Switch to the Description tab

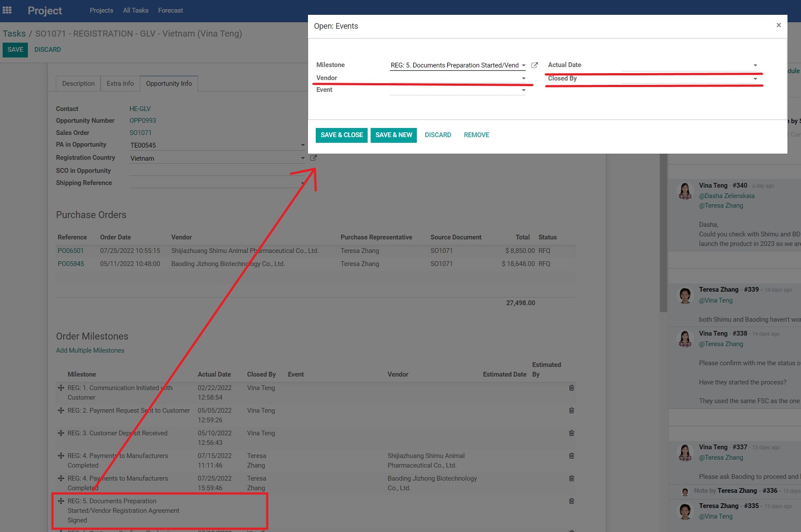[x=78, y=84]
